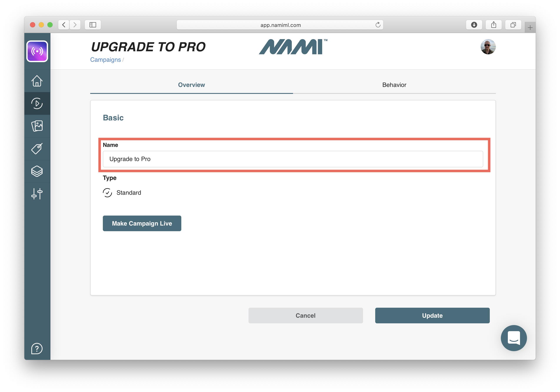Click the Help question mark icon

point(37,348)
